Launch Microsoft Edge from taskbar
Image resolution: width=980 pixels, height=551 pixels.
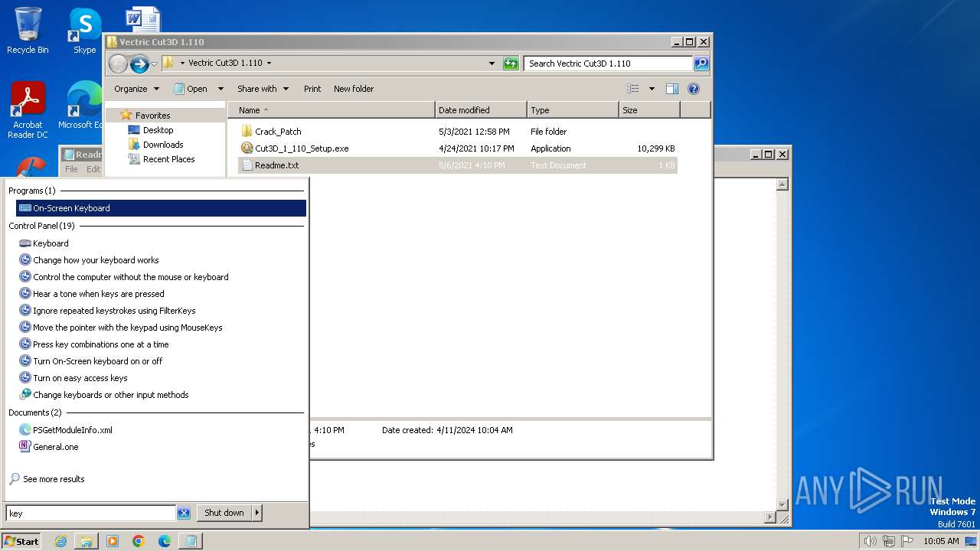(165, 541)
